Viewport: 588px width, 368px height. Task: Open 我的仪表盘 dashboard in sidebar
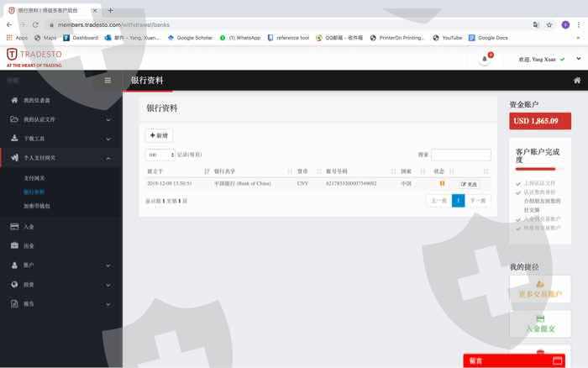(x=36, y=100)
